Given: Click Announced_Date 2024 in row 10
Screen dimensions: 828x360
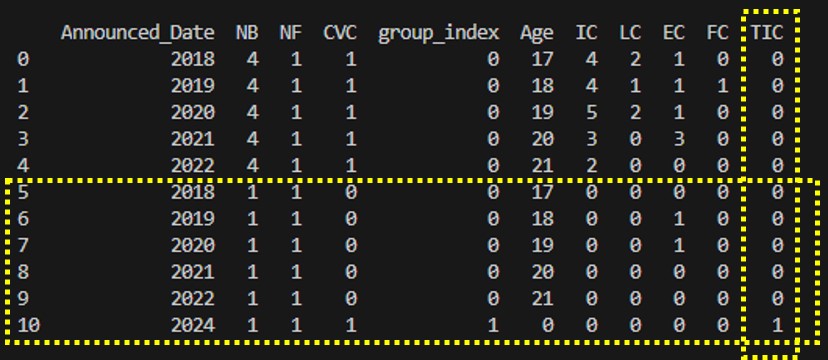Looking at the screenshot, I should 193,325.
